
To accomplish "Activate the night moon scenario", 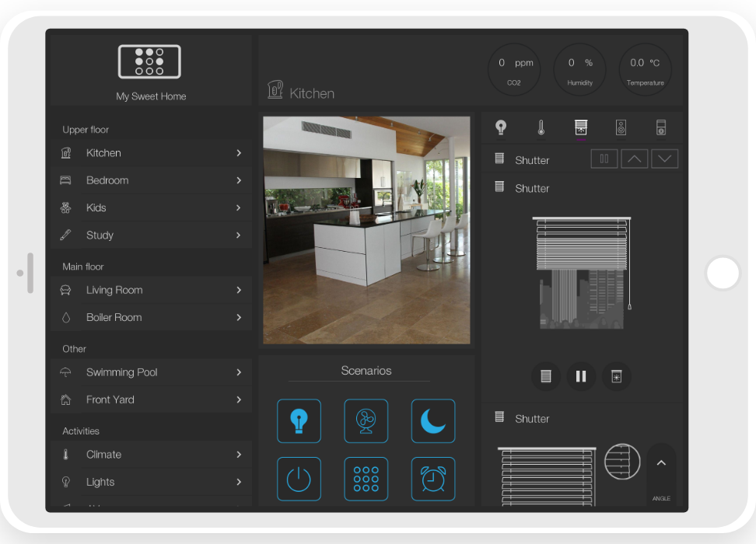I will [432, 421].
